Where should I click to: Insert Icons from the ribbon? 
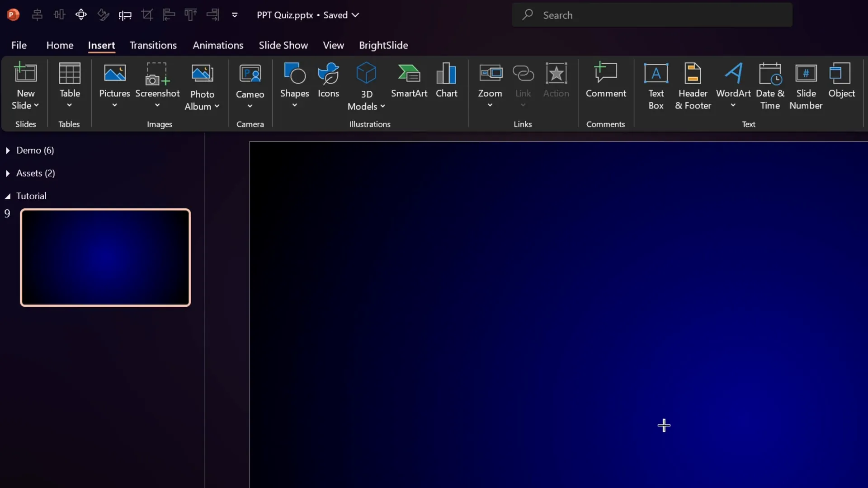tap(328, 80)
